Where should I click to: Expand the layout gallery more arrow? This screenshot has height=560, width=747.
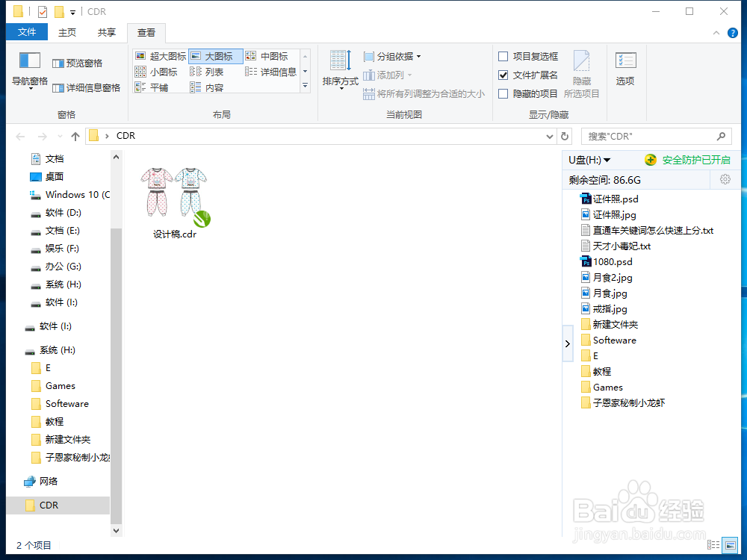point(306,86)
